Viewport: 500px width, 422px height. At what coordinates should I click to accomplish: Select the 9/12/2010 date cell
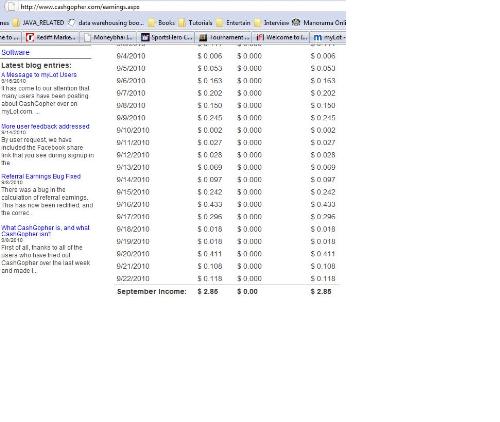click(133, 155)
